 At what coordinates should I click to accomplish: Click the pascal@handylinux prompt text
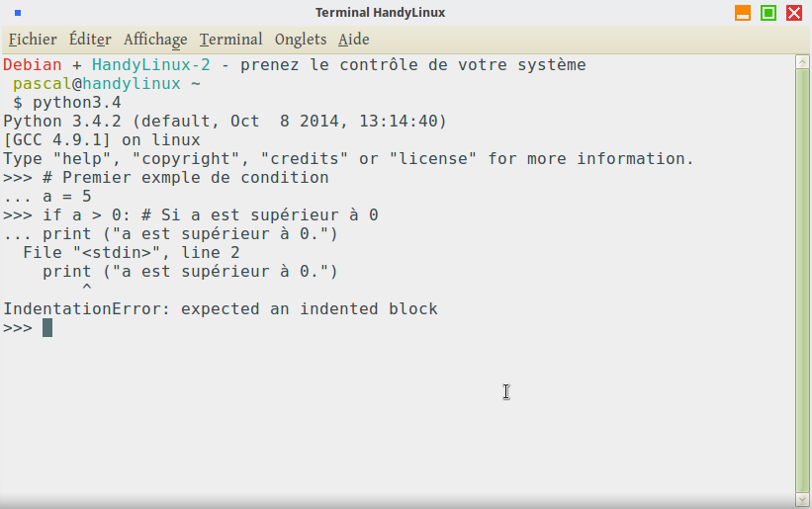pos(97,84)
